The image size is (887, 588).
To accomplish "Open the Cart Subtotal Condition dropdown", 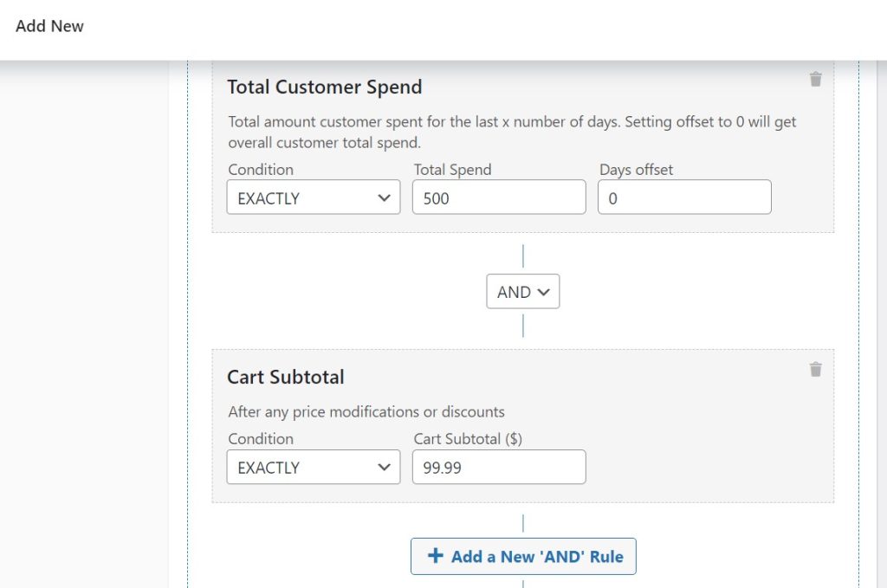I will [x=314, y=467].
